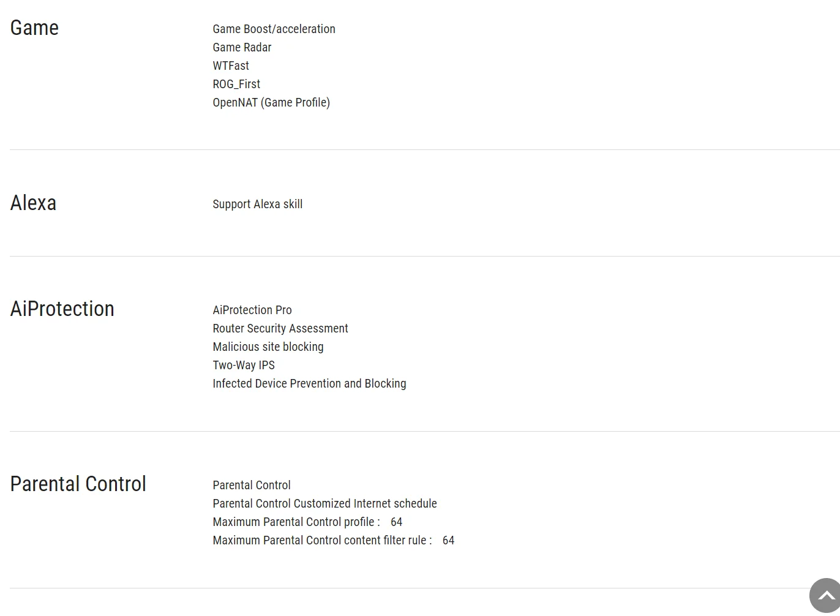Click the Two-Way IPS entry
The width and height of the screenshot is (840, 616).
pos(244,365)
